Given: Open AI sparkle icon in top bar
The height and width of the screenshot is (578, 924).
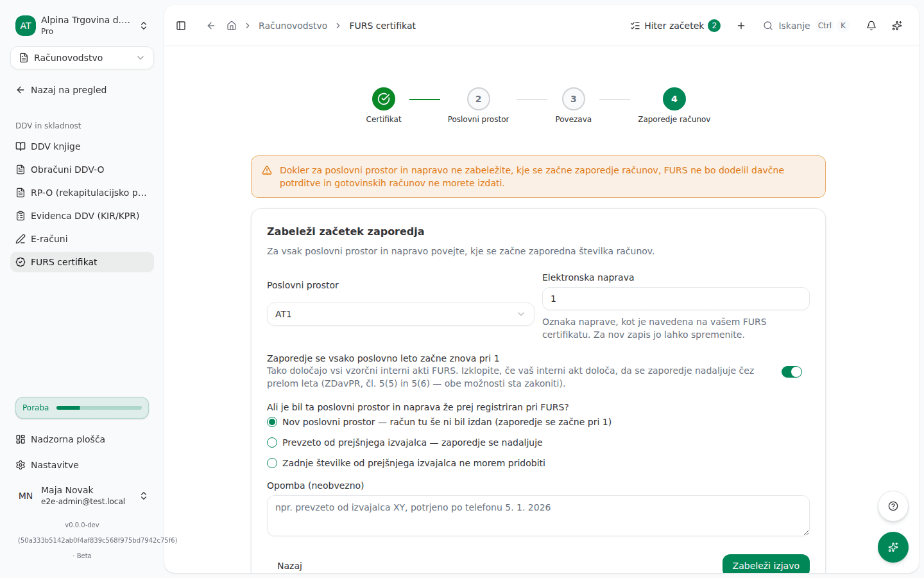Looking at the screenshot, I should pos(897,26).
